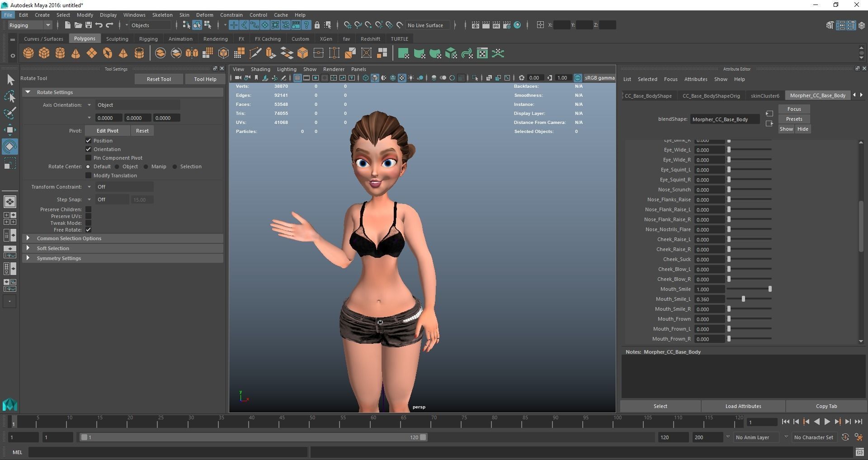Click the Redo arrow icon
Image resolution: width=868 pixels, height=460 pixels.
[109, 25]
